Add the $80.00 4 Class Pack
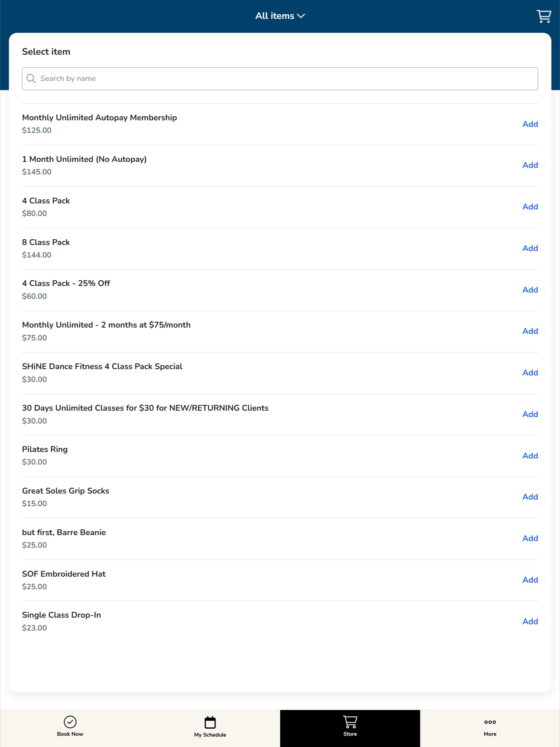 [x=530, y=207]
